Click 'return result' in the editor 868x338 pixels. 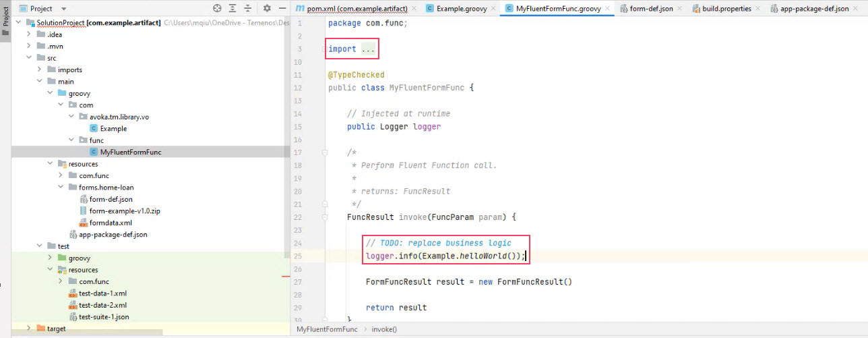(x=396, y=308)
